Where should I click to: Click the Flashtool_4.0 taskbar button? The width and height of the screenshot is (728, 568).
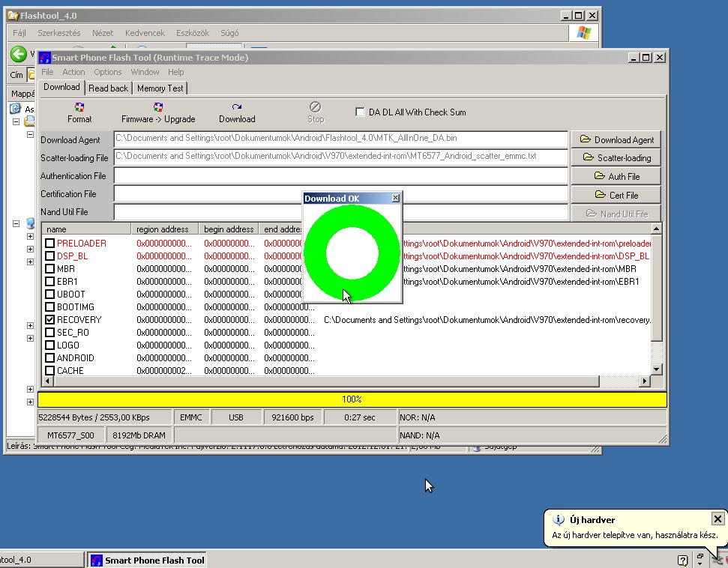pyautogui.click(x=40, y=560)
